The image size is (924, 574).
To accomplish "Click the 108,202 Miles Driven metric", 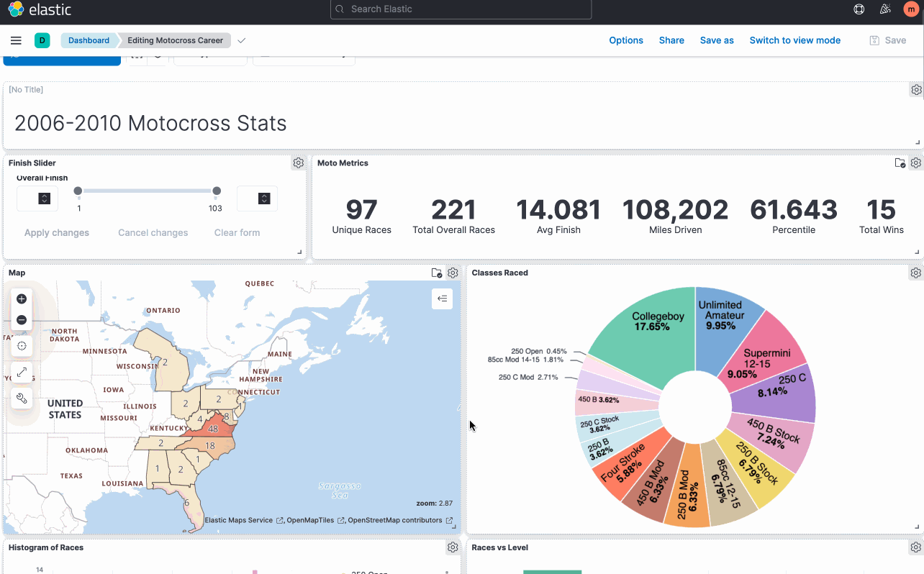I will (675, 216).
